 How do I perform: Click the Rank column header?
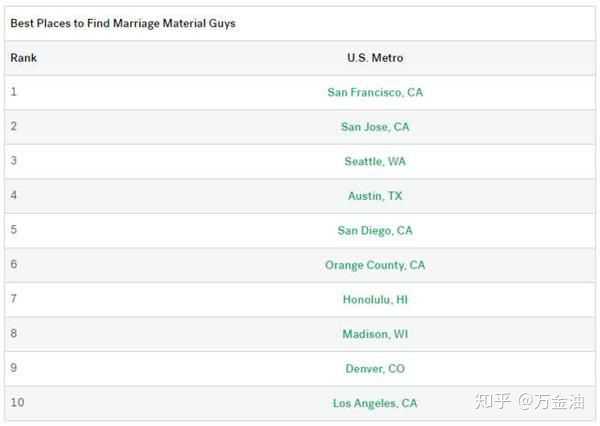pyautogui.click(x=23, y=58)
